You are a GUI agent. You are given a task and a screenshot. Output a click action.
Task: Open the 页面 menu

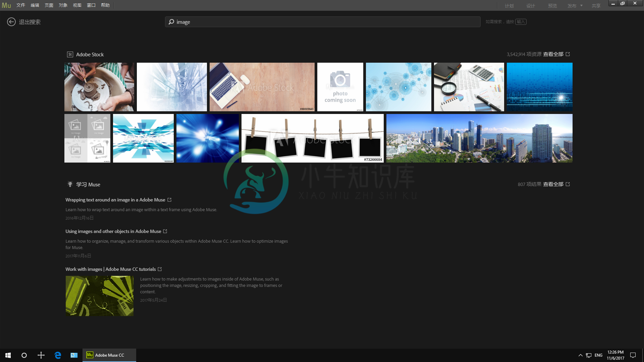click(x=49, y=5)
